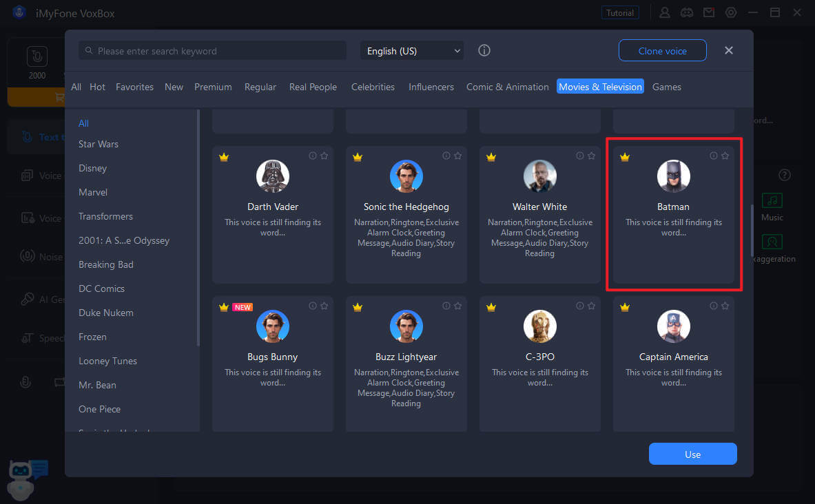The image size is (815, 504).
Task: Select the C-3PO avatar
Action: [x=540, y=326]
